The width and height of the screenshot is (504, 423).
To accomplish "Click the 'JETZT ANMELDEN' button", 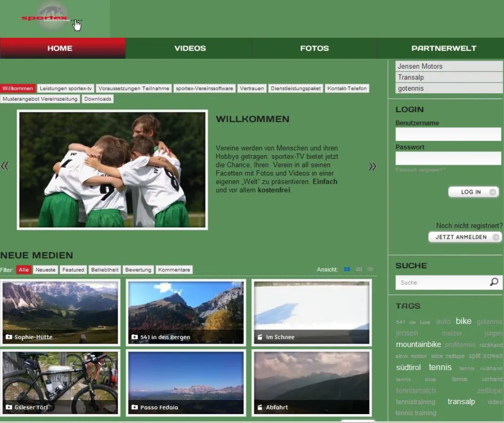I will 465,237.
